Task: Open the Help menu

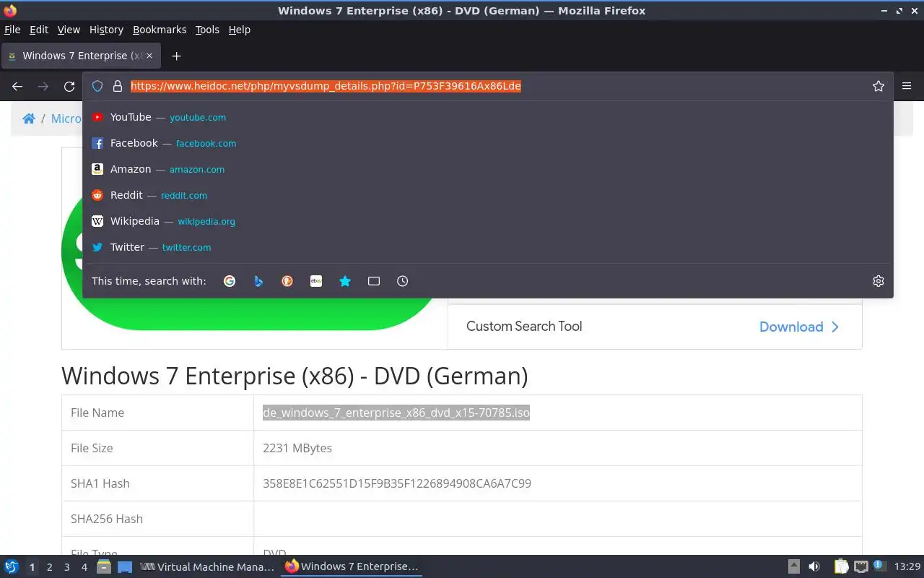Action: click(x=240, y=30)
